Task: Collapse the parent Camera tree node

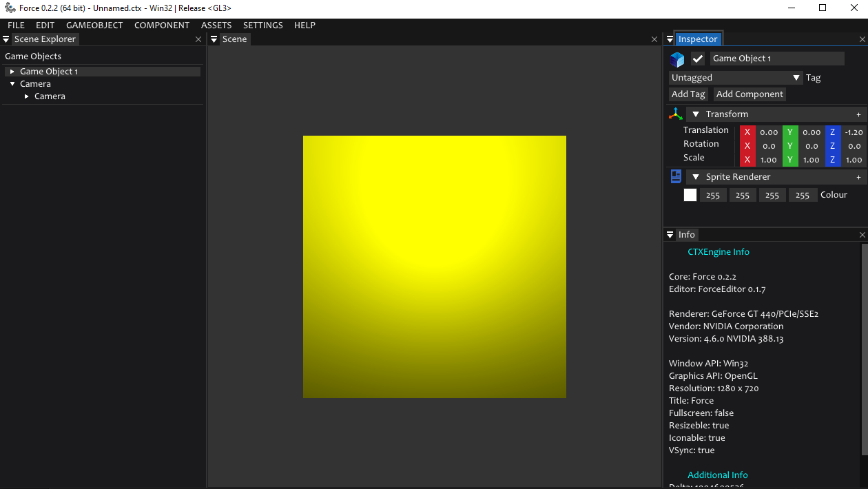Action: point(12,84)
